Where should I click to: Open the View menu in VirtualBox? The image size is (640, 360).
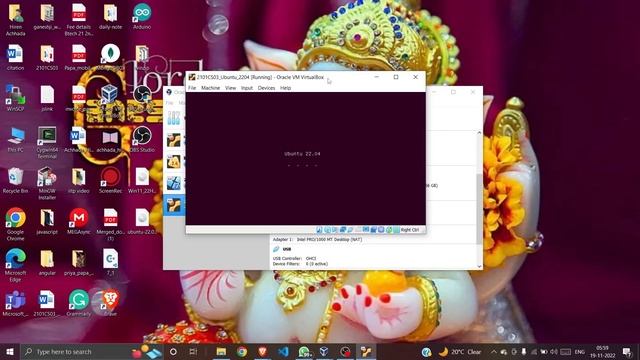[231, 88]
